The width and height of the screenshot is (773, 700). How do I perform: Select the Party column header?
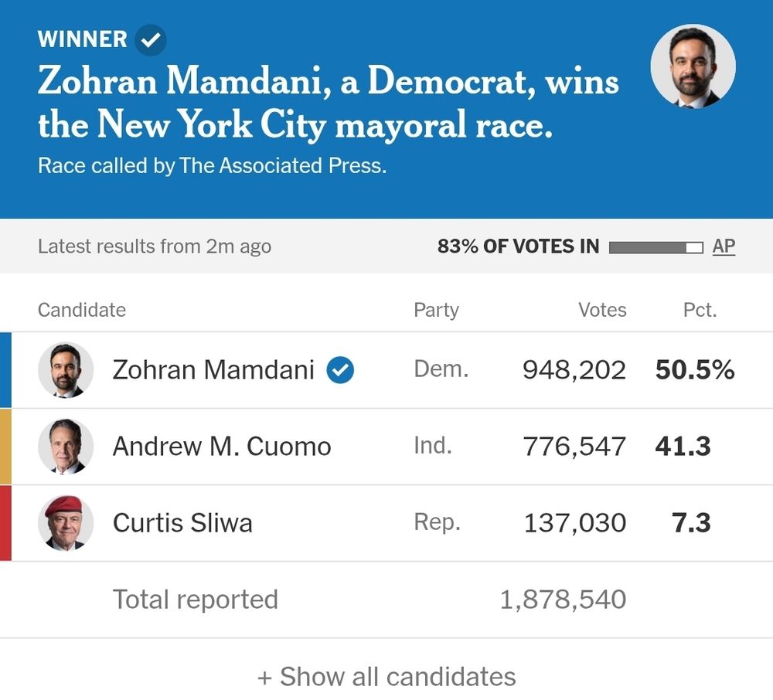click(x=436, y=310)
